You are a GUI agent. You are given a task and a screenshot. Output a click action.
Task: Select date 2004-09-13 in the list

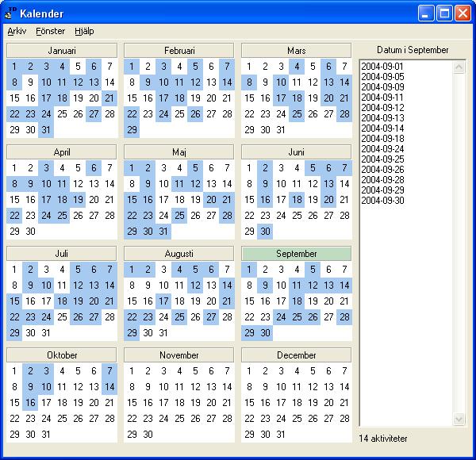382,117
